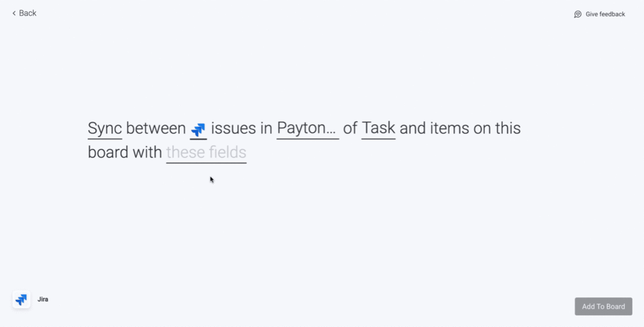The height and width of the screenshot is (327, 644).
Task: Click the Jira label beside the logo
Action: pos(43,299)
